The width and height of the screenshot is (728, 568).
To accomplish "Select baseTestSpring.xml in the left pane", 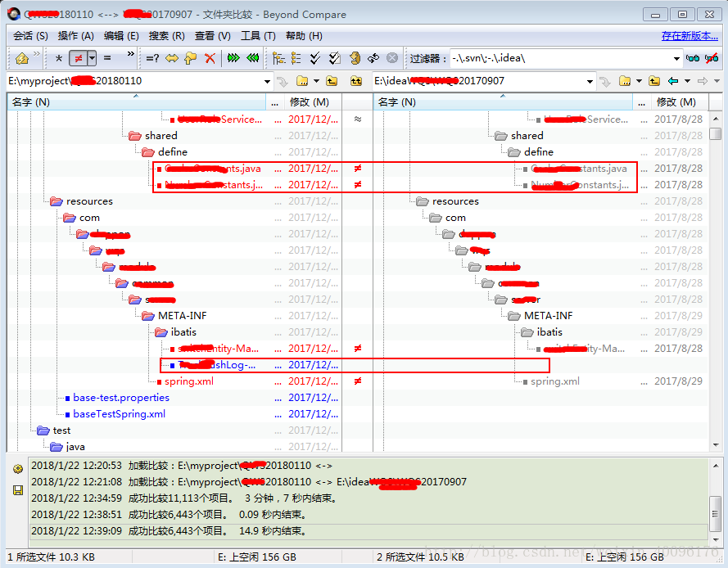I will pyautogui.click(x=120, y=414).
